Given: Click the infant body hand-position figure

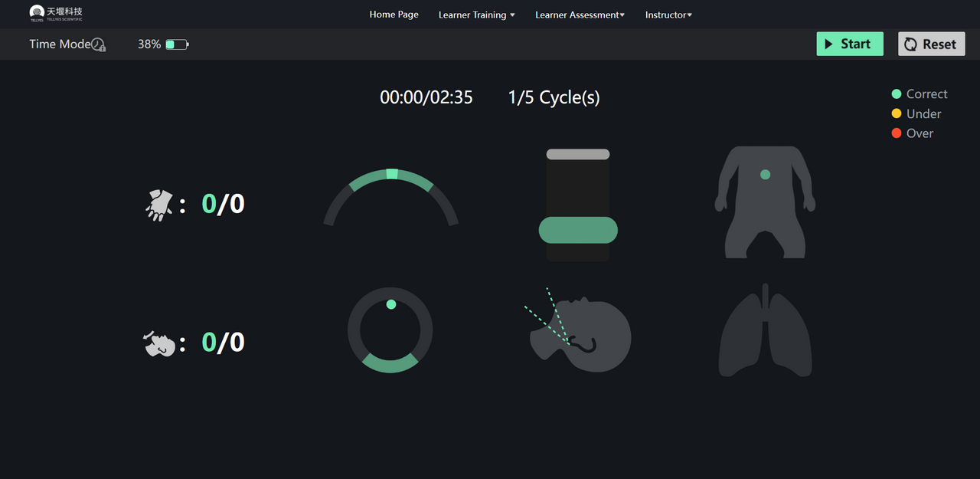Looking at the screenshot, I should [x=765, y=202].
